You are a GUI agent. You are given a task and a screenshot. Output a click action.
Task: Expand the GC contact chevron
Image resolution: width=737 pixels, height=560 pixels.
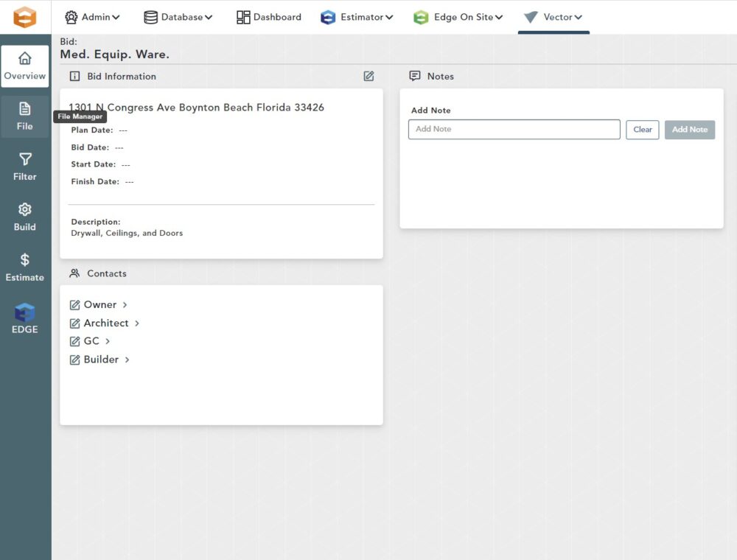(108, 341)
